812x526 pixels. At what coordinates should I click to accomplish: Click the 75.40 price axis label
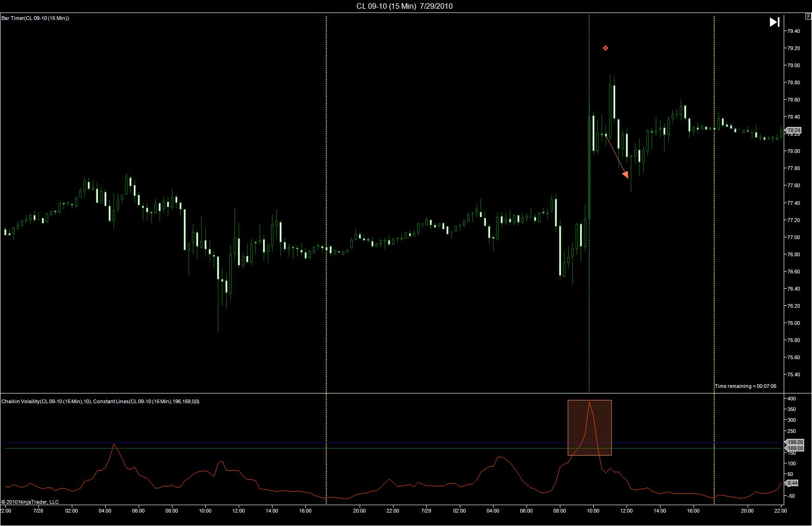click(793, 374)
